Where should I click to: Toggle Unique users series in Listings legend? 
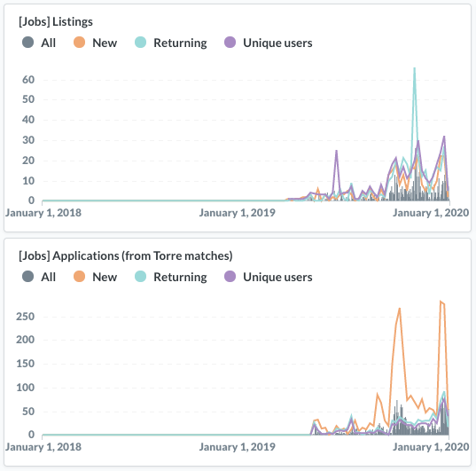268,43
